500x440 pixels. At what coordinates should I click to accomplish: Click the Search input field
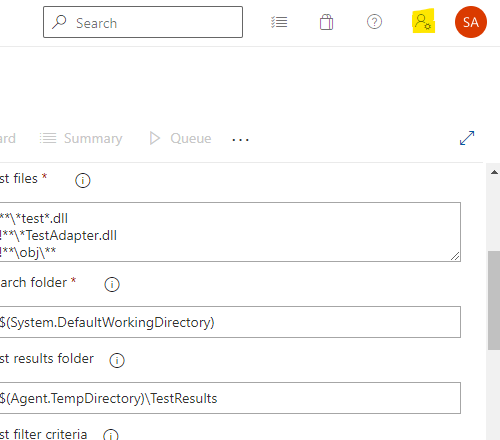tap(143, 22)
